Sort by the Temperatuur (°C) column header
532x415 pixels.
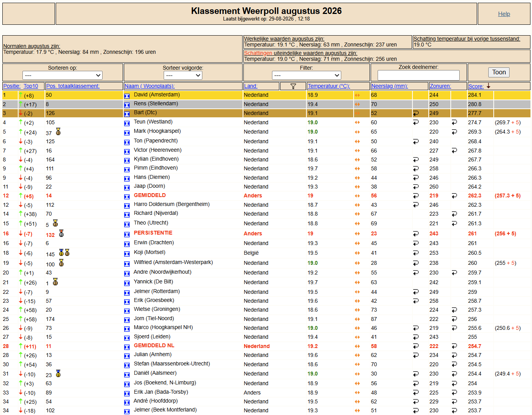(x=329, y=86)
